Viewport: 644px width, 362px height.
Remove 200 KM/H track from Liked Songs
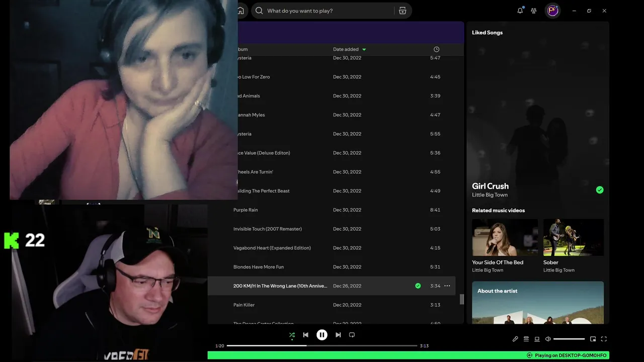tap(418, 286)
